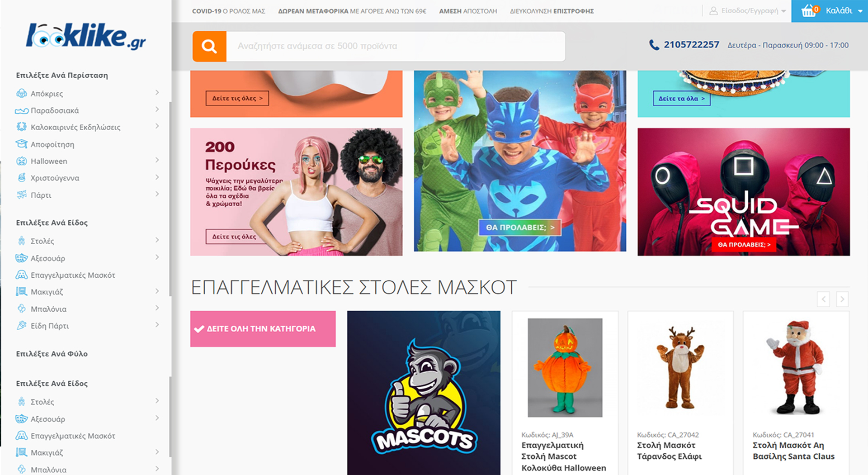Click the user account icon for login
The image size is (868, 475).
tap(713, 11)
